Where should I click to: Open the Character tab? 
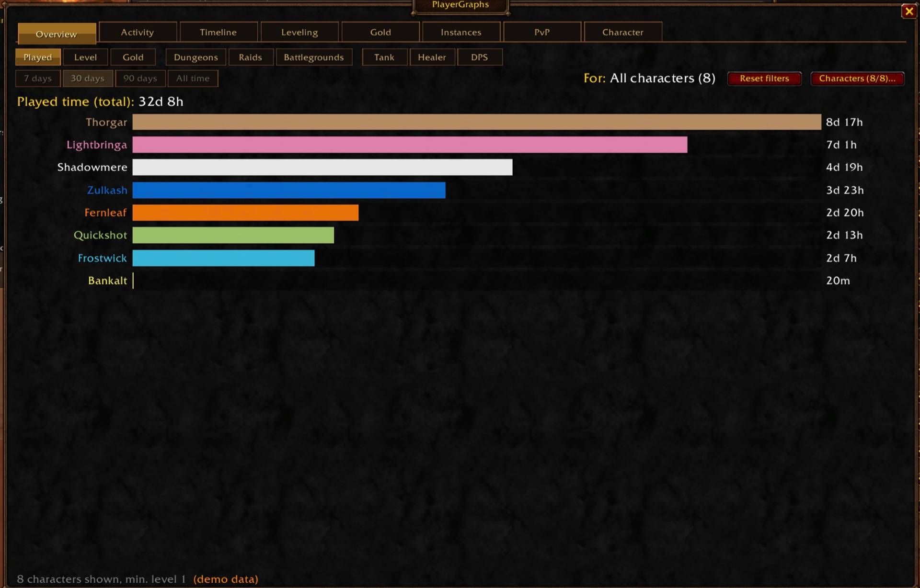623,32
